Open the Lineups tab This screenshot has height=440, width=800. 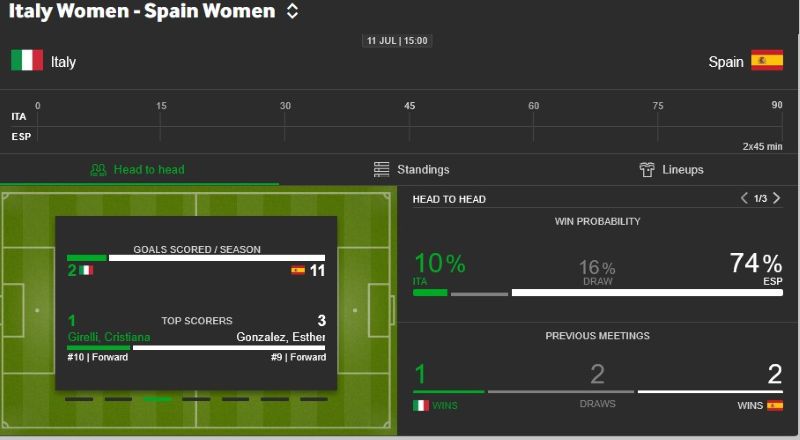pyautogui.click(x=672, y=170)
